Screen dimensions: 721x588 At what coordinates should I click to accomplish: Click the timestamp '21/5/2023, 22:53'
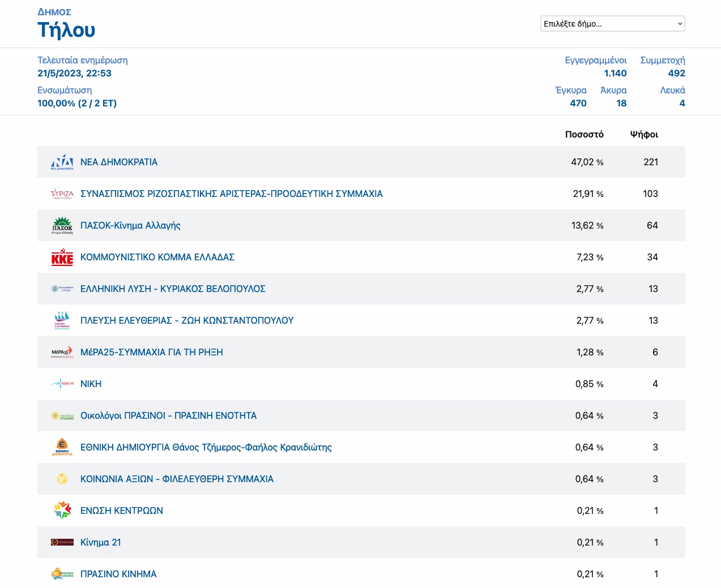coord(74,73)
